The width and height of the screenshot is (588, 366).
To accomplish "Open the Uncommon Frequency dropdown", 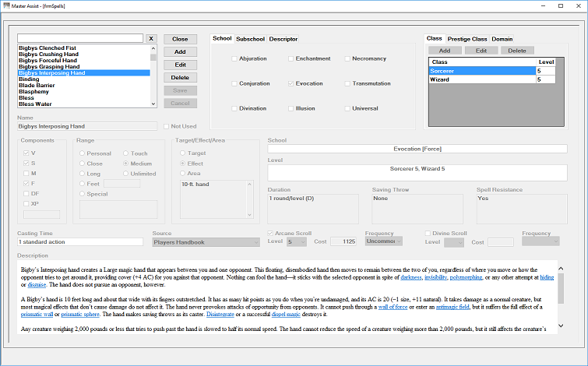I will 384,241.
